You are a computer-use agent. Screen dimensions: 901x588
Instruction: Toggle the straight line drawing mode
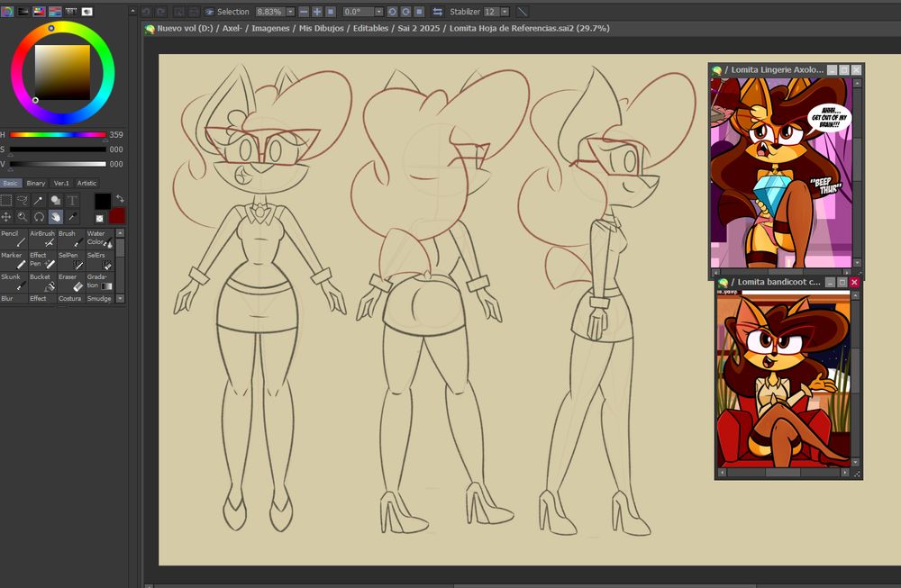[x=523, y=12]
